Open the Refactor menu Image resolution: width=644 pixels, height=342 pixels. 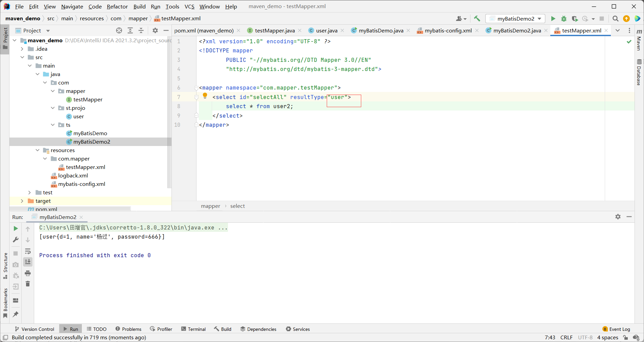117,6
